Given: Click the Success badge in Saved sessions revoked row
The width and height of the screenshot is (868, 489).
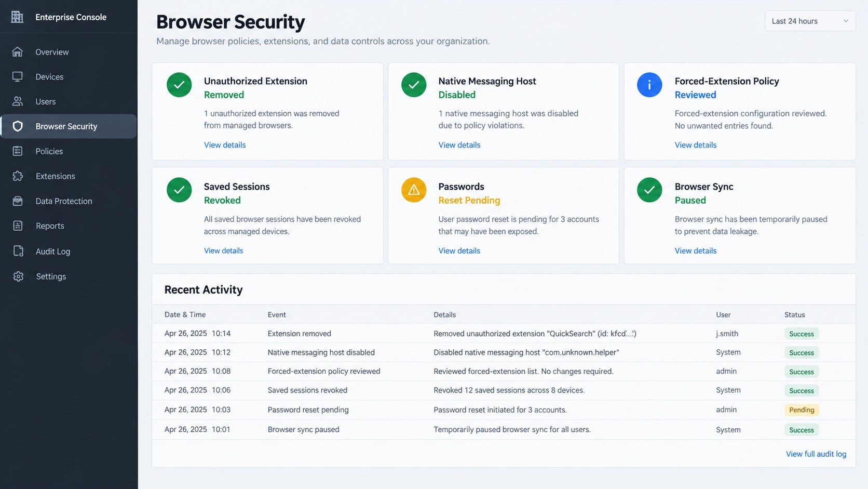Looking at the screenshot, I should tap(802, 390).
